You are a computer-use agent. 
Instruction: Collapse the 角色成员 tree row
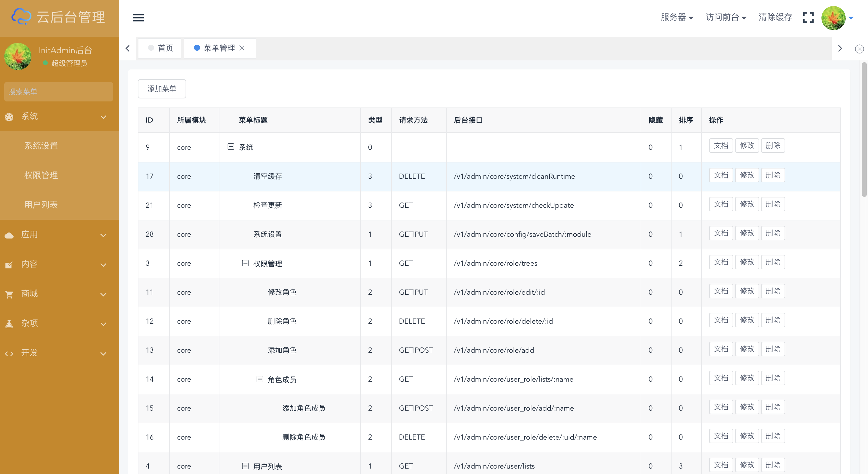(x=260, y=379)
